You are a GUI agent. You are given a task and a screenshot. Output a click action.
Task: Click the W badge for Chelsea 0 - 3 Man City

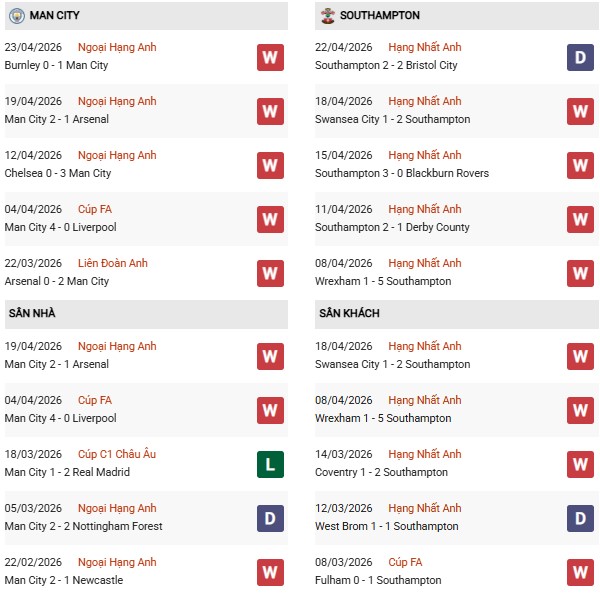[270, 165]
